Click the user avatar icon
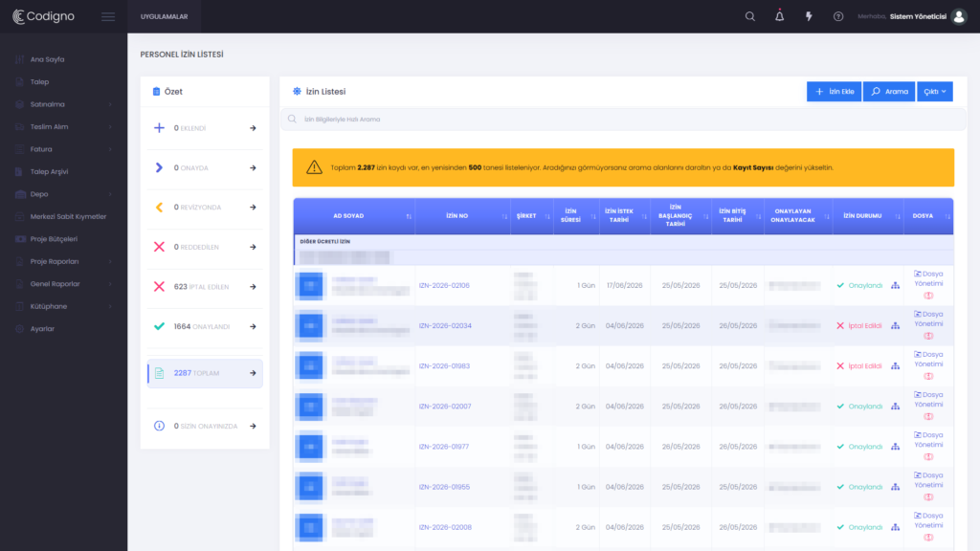Viewport: 980px width, 551px height. [x=959, y=17]
